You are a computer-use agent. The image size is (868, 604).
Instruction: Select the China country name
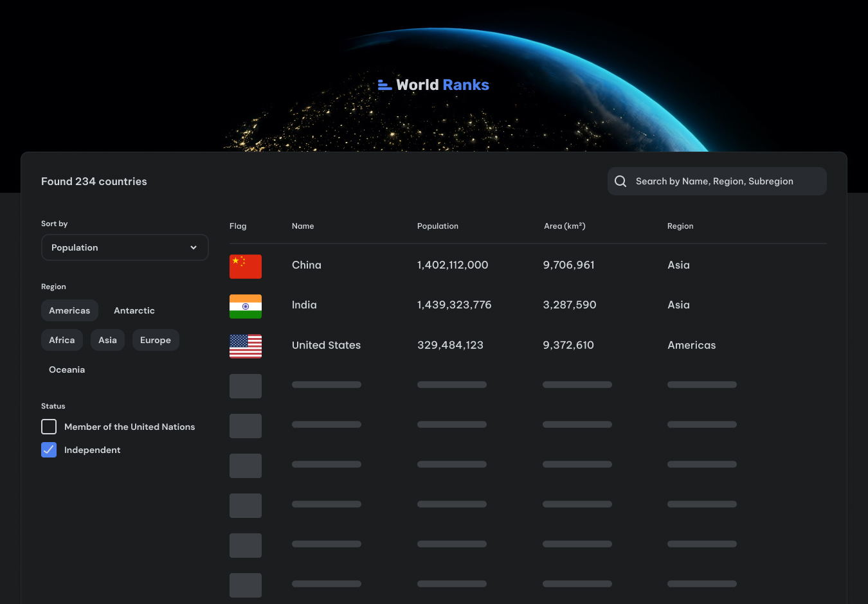(307, 265)
